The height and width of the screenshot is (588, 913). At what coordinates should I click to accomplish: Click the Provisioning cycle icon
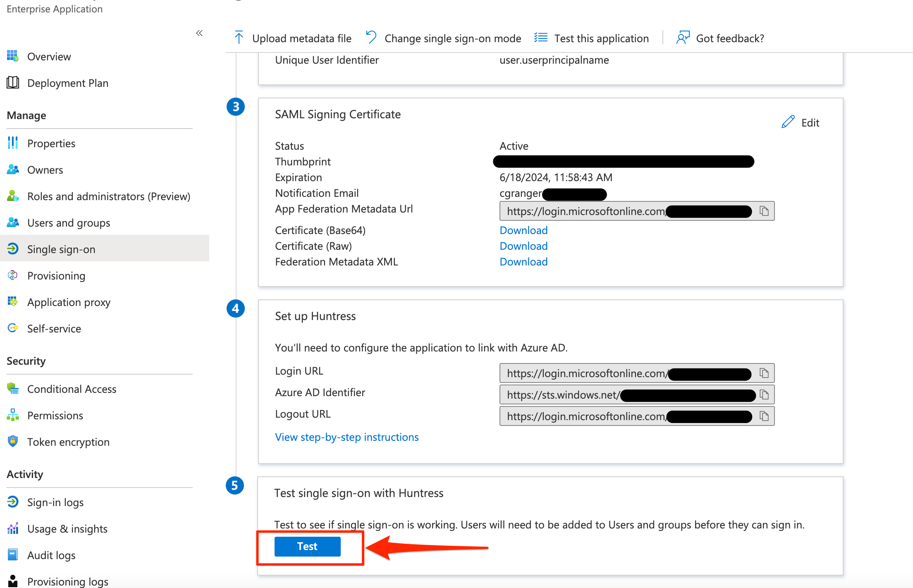[13, 275]
